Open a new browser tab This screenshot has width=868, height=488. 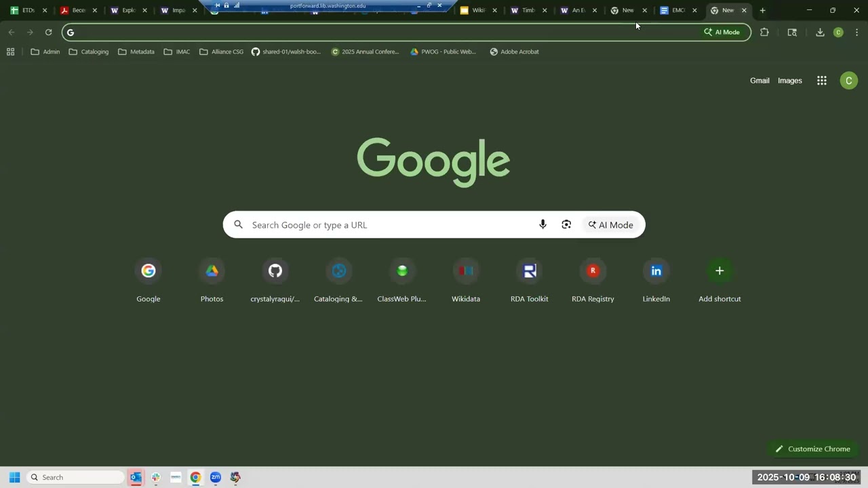click(762, 10)
